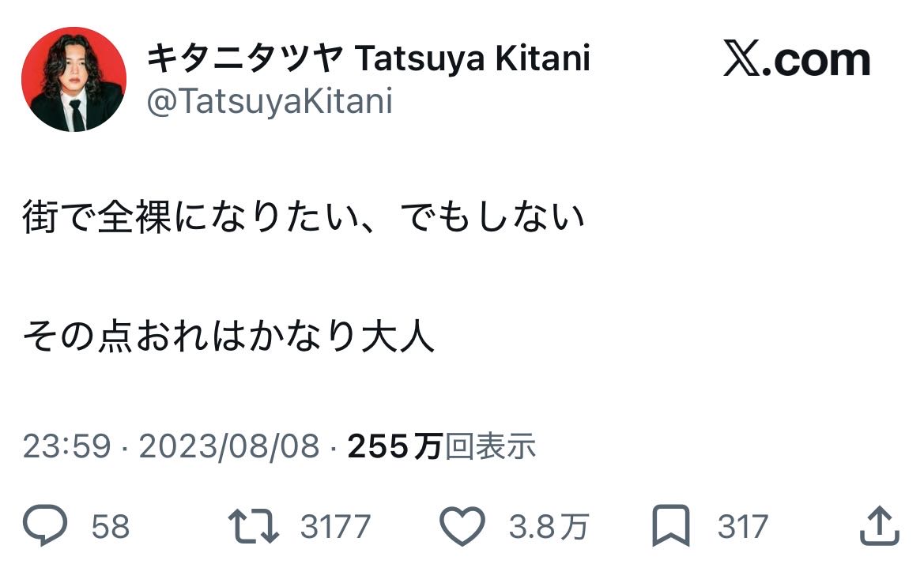Click the bookmark count 317
The height and width of the screenshot is (568, 924).
click(742, 527)
